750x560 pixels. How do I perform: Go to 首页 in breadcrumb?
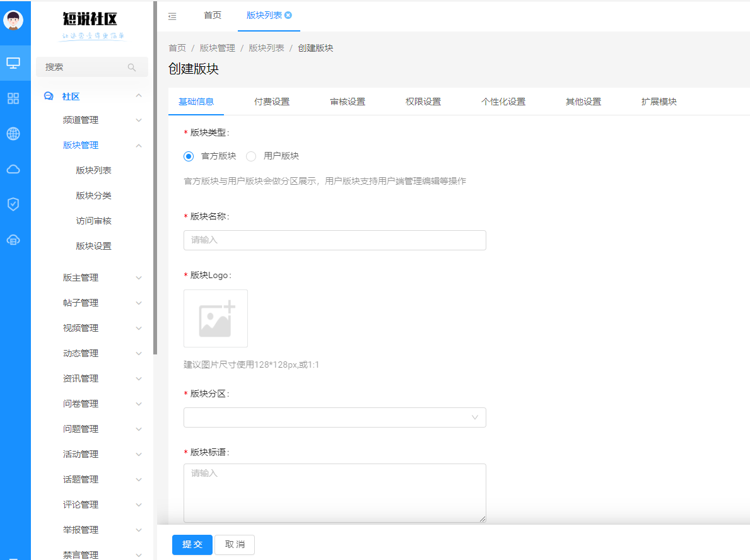click(177, 49)
